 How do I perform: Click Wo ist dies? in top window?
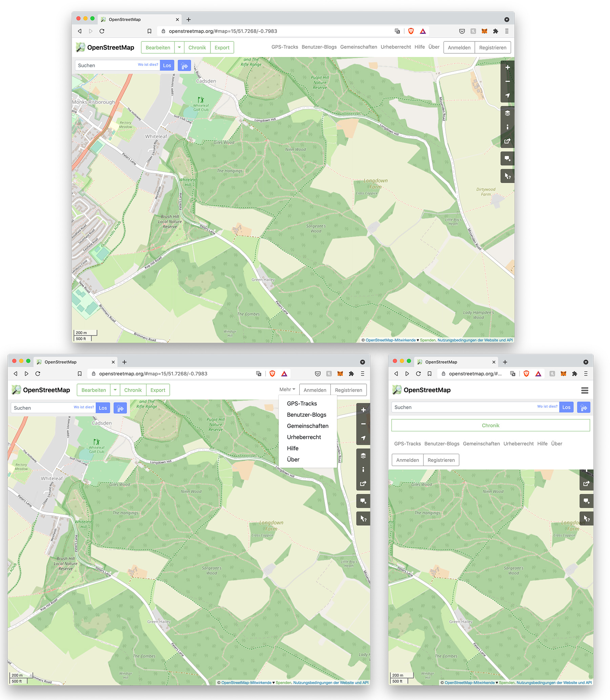tap(148, 64)
